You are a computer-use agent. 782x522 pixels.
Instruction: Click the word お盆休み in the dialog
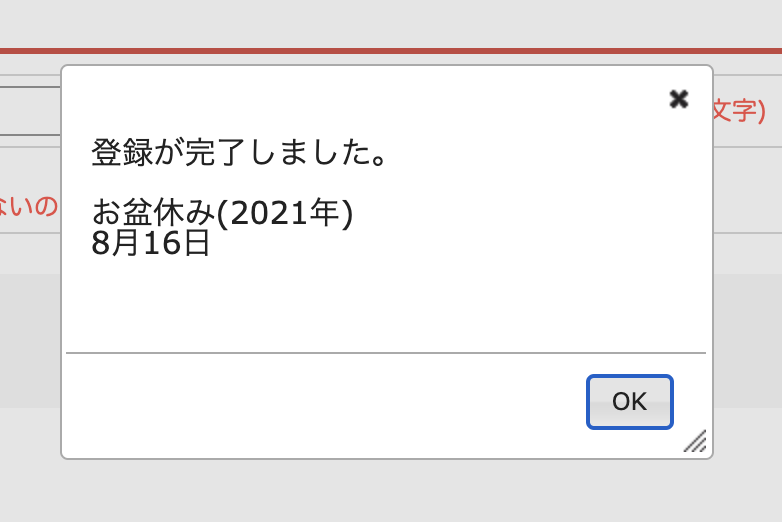click(153, 212)
